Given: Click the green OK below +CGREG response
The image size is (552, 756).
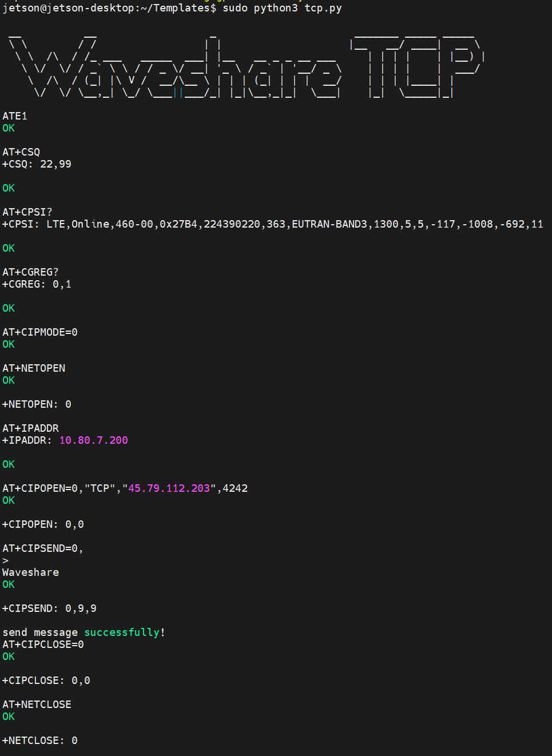Looking at the screenshot, I should 9,308.
